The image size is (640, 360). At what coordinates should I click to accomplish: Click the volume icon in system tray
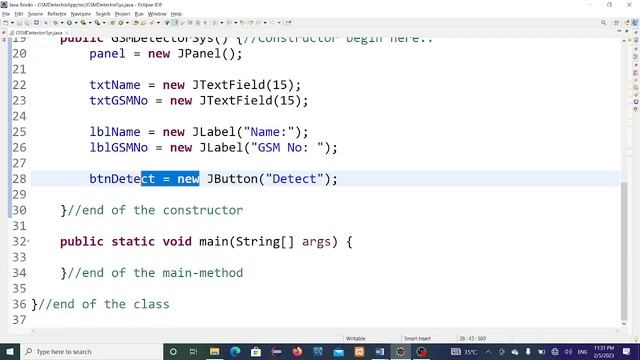tap(568, 351)
